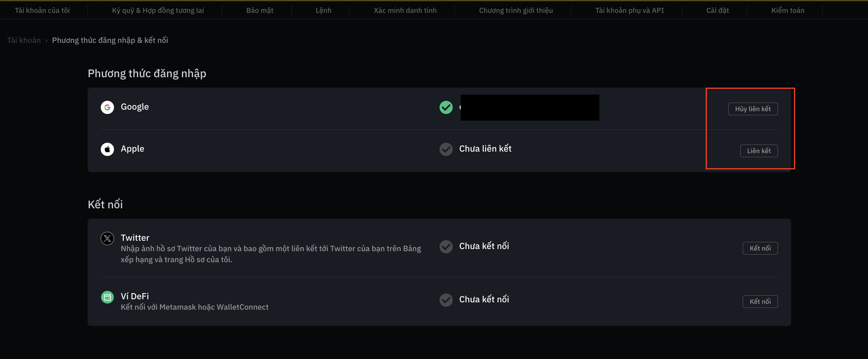Screen dimensions: 868x359
Task: Go to Xác minh danh tính tab
Action: click(x=405, y=10)
